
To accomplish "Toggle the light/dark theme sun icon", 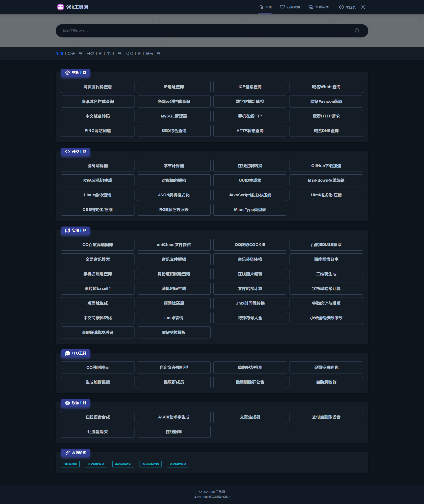I will [363, 7].
